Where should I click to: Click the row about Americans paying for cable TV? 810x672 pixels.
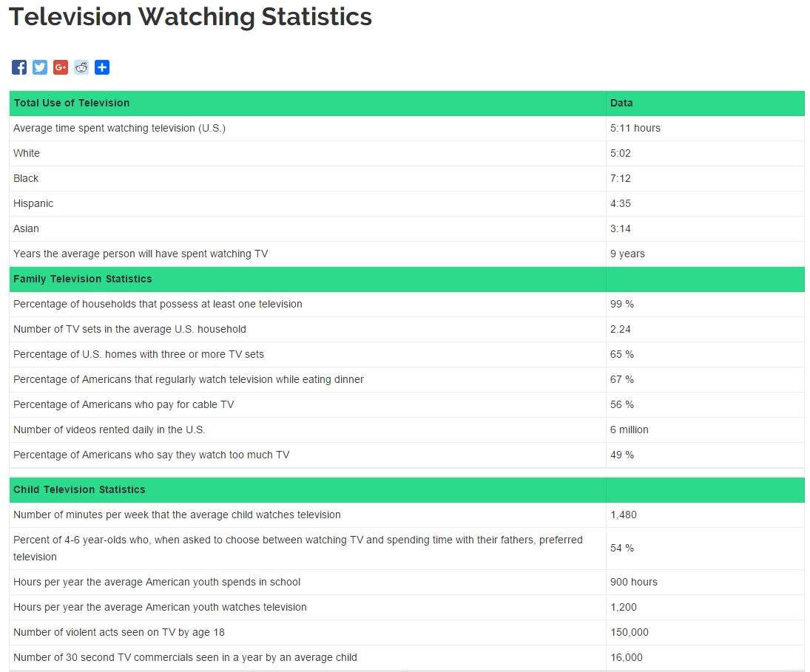coord(124,404)
